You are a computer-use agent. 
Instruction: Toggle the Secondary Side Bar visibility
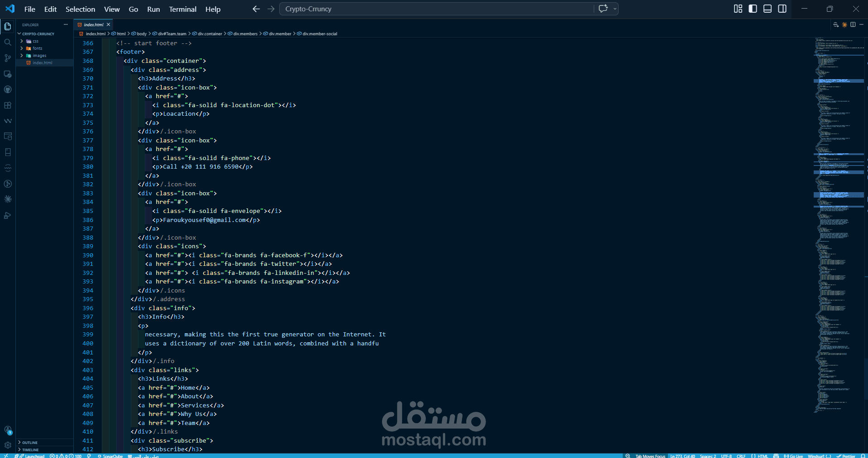782,9
